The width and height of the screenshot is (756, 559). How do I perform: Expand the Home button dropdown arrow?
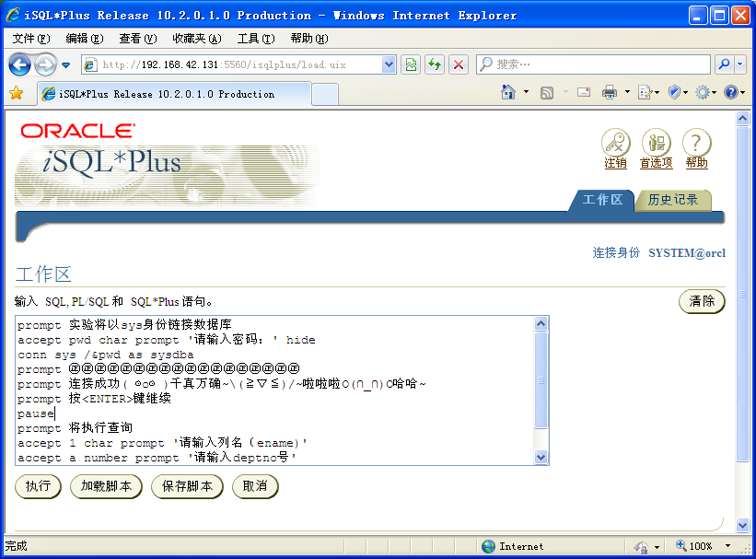(526, 92)
